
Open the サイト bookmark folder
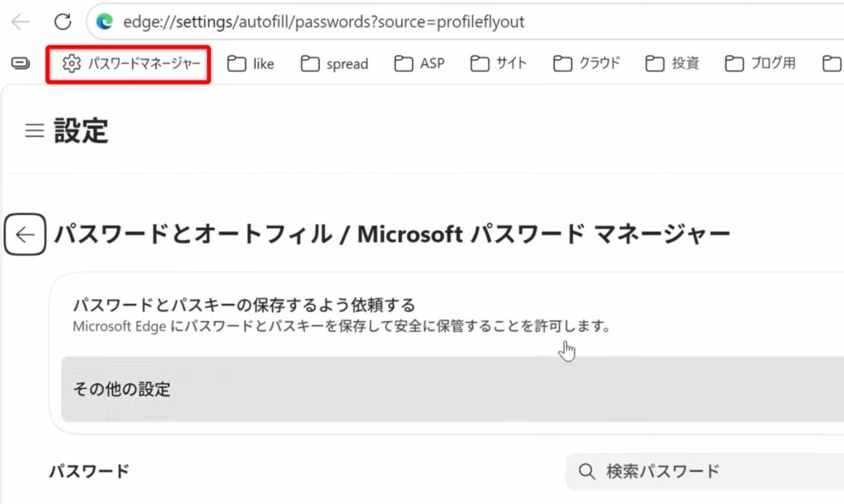pyautogui.click(x=499, y=63)
